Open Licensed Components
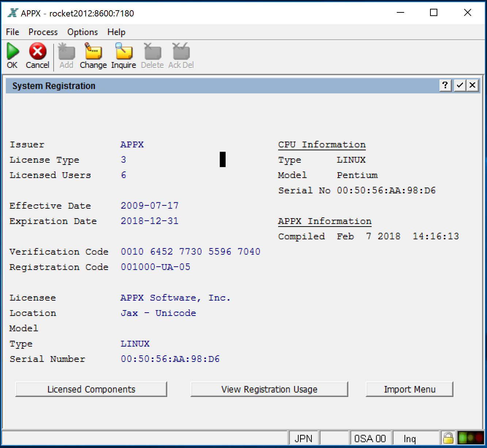This screenshot has width=487, height=448. (91, 389)
